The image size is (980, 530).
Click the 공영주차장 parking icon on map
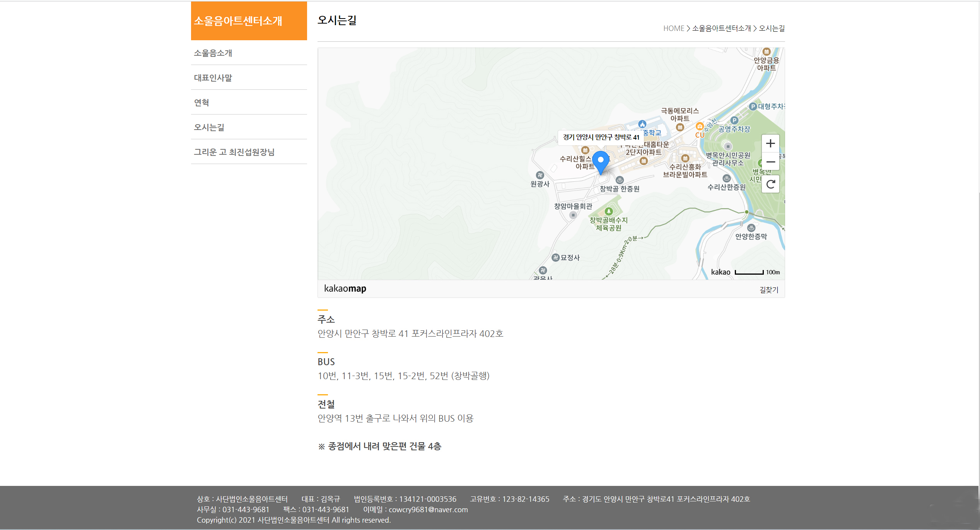click(x=734, y=120)
